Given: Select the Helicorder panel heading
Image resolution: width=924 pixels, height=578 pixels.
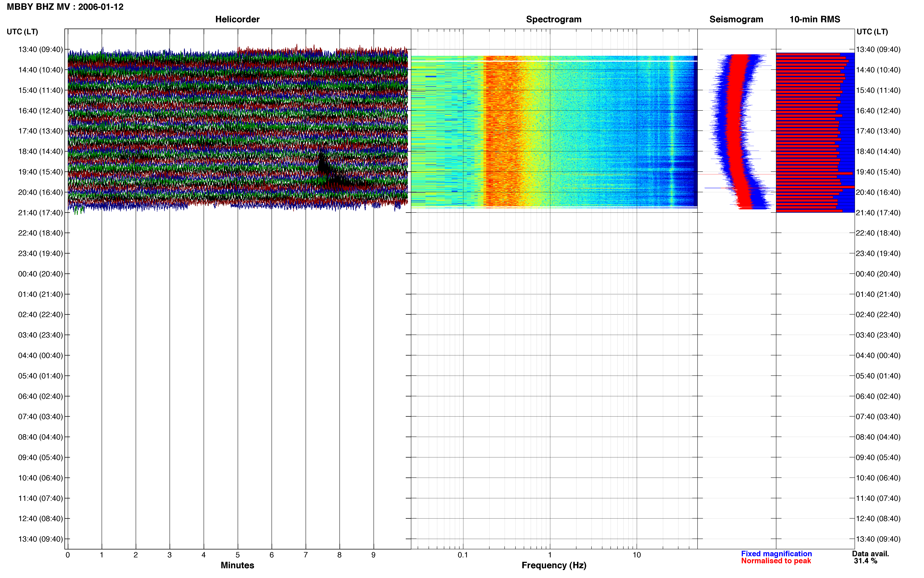Looking at the screenshot, I should (237, 20).
